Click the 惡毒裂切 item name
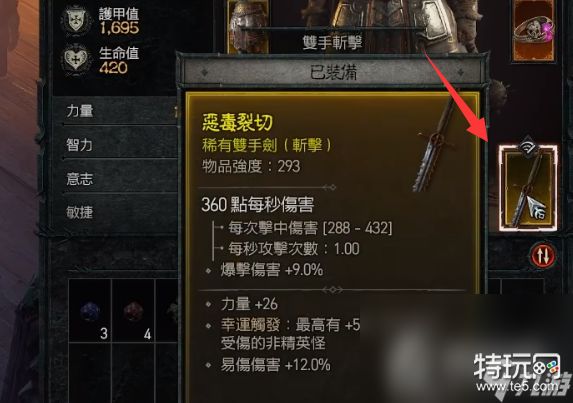Image resolution: width=573 pixels, height=403 pixels. click(x=237, y=122)
